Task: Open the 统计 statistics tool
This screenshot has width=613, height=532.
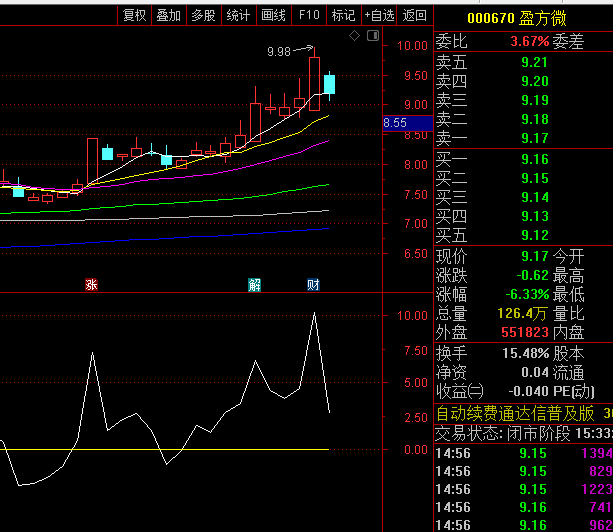Action: coord(238,16)
